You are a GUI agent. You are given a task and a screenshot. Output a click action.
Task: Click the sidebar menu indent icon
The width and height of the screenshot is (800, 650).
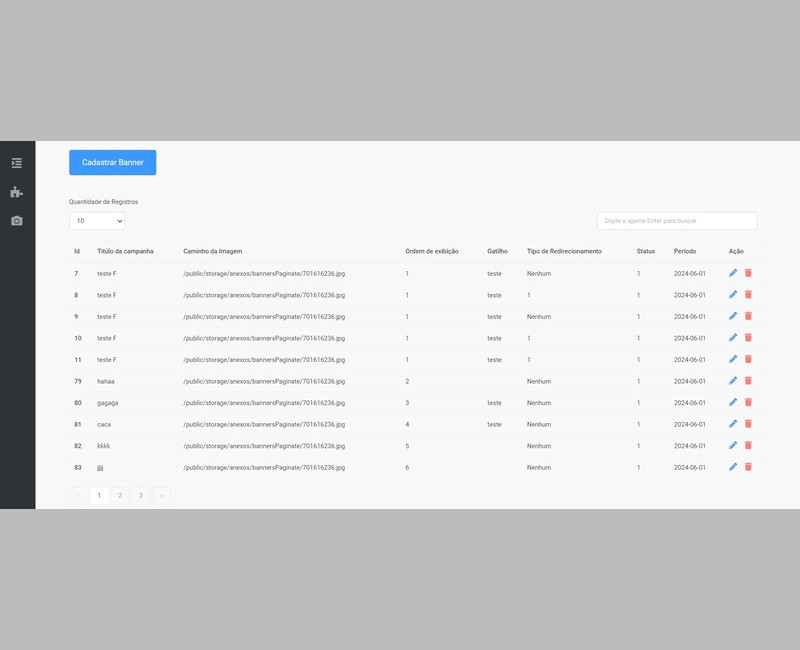click(x=16, y=163)
